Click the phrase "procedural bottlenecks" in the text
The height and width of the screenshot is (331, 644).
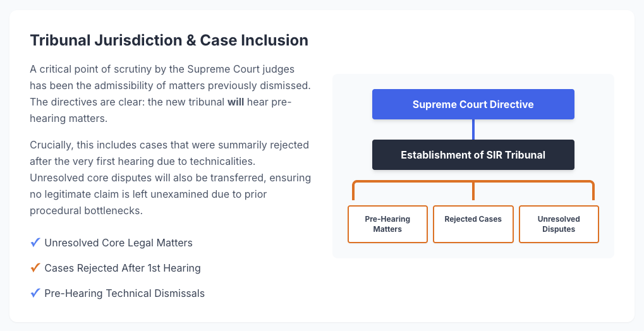click(x=86, y=210)
